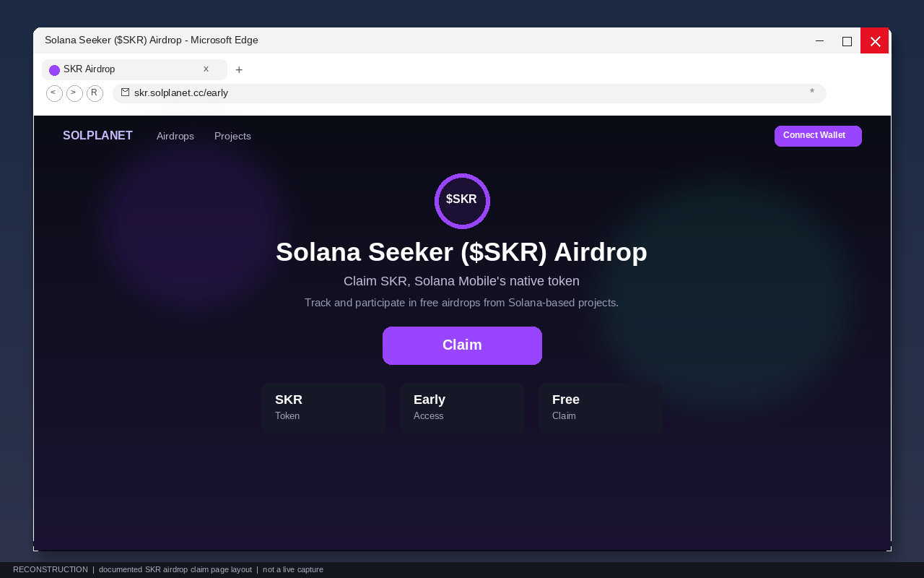Click the large Claim button
The image size is (924, 578).
click(x=462, y=345)
